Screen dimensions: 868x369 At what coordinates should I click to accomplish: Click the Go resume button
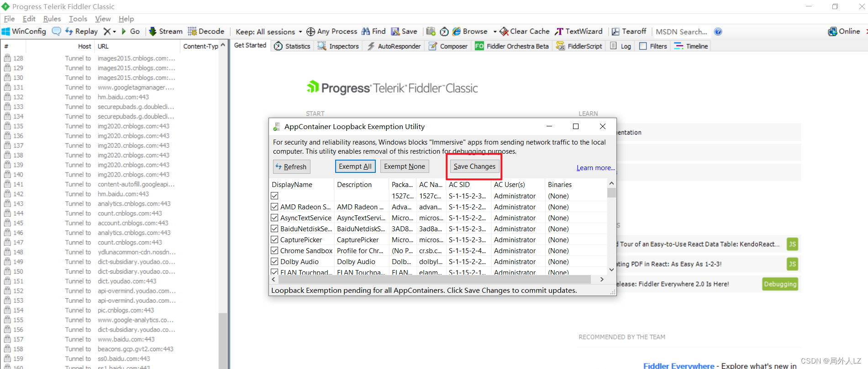[130, 31]
